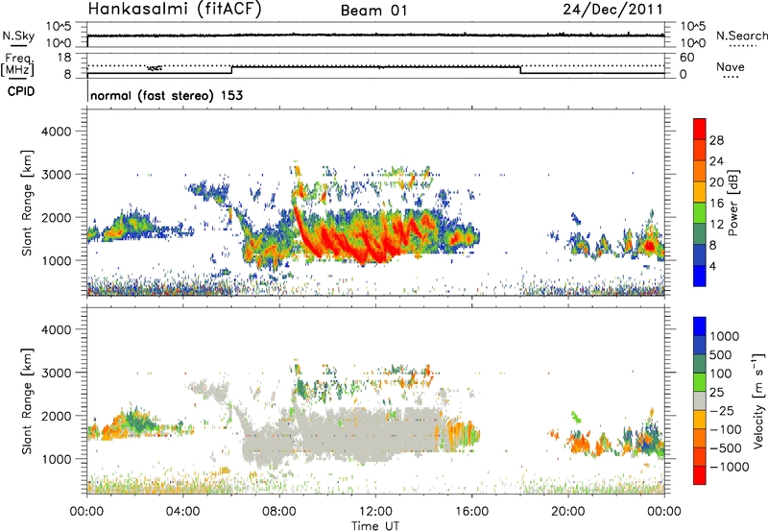Select the Freq. [MHz] axis label
Image resolution: width=768 pixels, height=532 pixels.
click(x=18, y=64)
